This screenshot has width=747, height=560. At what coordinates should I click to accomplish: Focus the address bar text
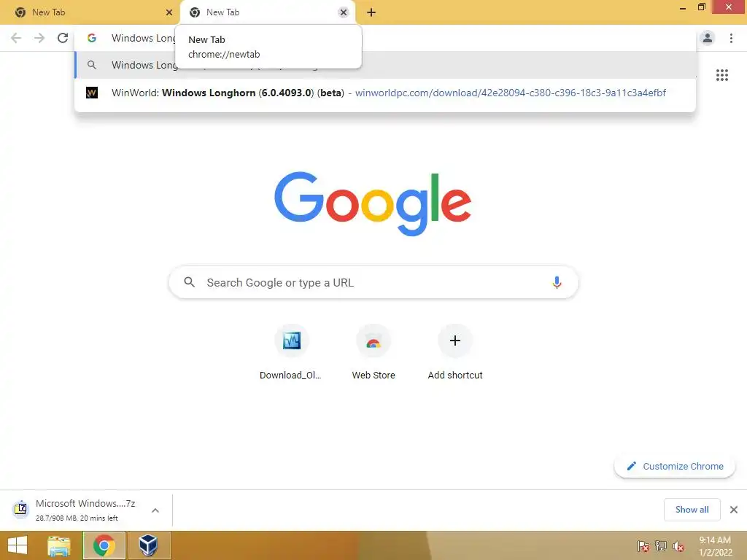click(143, 38)
